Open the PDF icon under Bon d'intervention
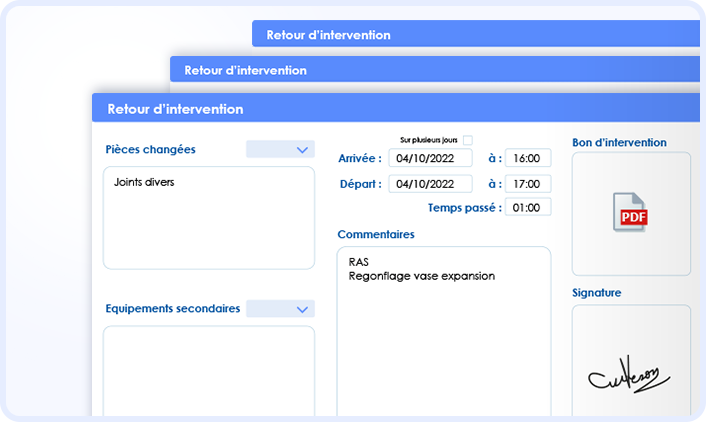706x422 pixels. (630, 213)
